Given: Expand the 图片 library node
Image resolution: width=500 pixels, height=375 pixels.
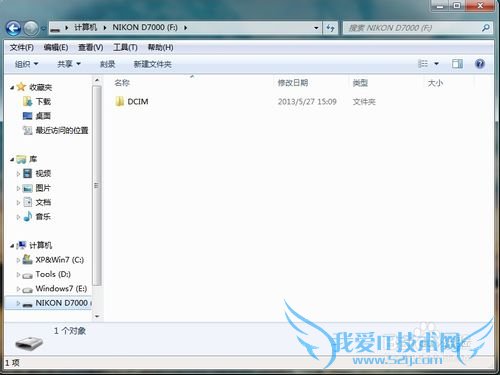Looking at the screenshot, I should pyautogui.click(x=18, y=188).
